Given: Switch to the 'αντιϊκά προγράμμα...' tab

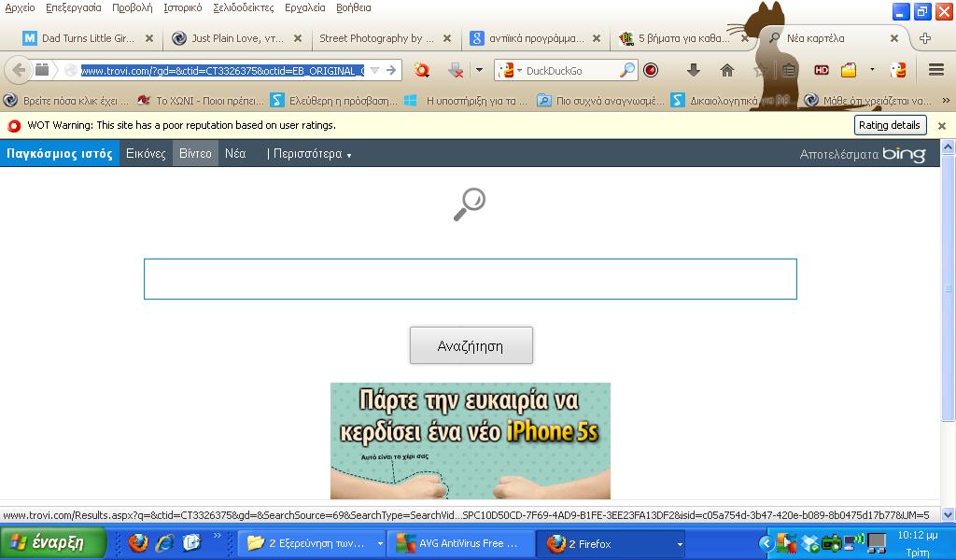Looking at the screenshot, I should [535, 37].
